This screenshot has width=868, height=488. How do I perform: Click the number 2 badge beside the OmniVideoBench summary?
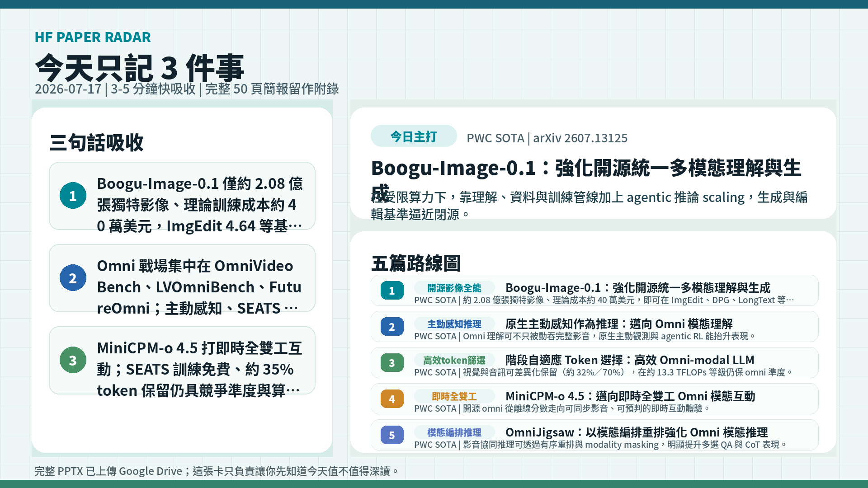click(73, 278)
